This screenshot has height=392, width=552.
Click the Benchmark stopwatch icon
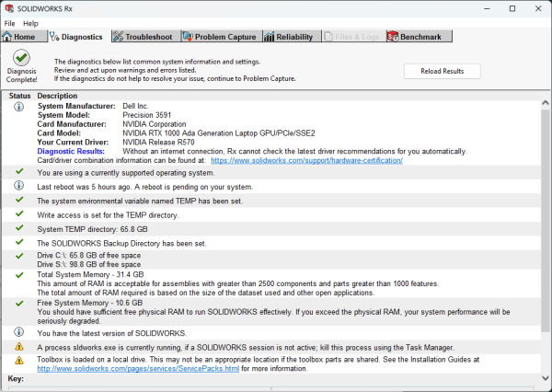tap(393, 36)
